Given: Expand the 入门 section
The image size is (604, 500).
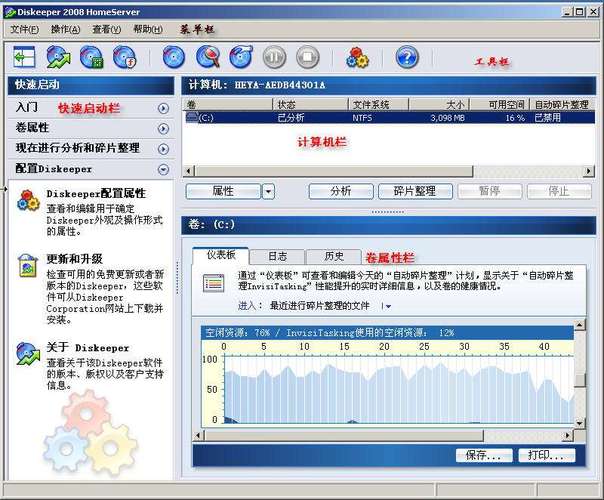Looking at the screenshot, I should [x=163, y=108].
